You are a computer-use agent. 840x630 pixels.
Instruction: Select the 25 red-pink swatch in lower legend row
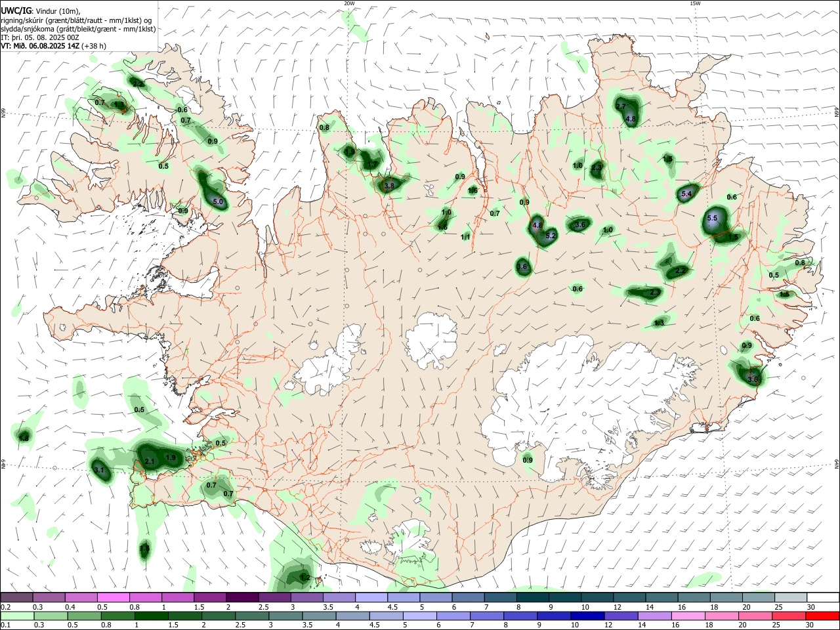click(x=788, y=616)
